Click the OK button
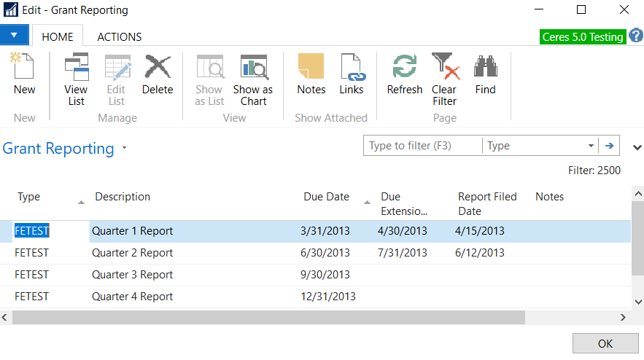The width and height of the screenshot is (644, 360). tap(605, 344)
